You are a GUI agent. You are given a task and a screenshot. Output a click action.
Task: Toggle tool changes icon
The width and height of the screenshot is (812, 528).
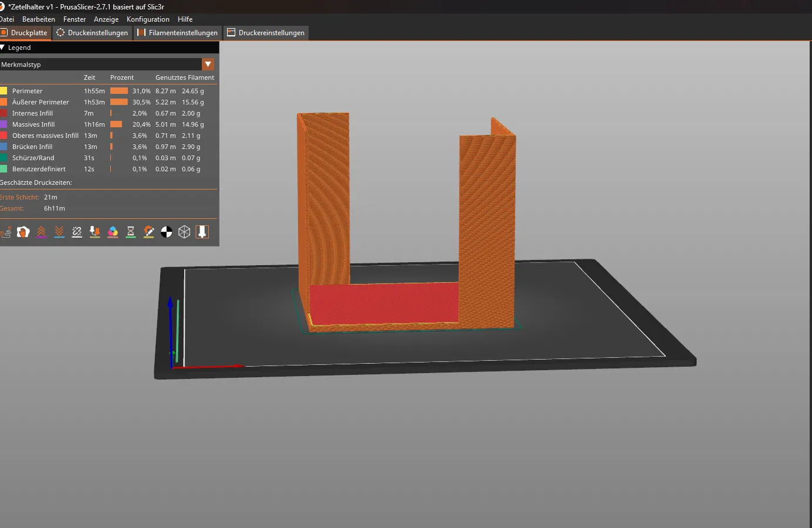coord(95,232)
